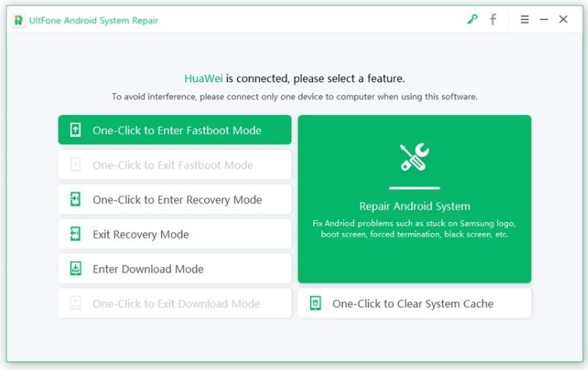Open the register key icon

[x=472, y=19]
